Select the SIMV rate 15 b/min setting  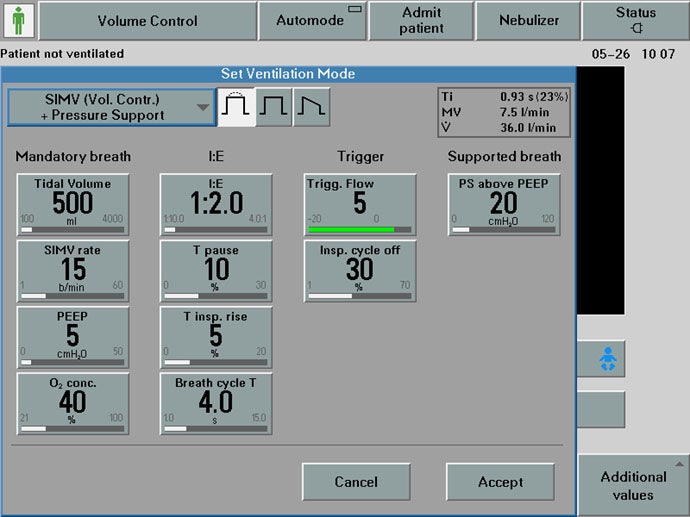click(73, 271)
